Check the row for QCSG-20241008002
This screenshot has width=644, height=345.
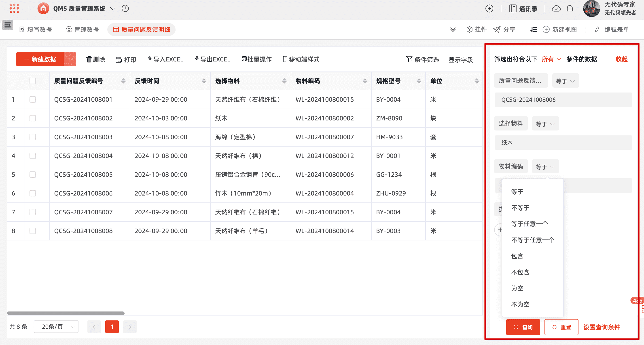coord(33,118)
